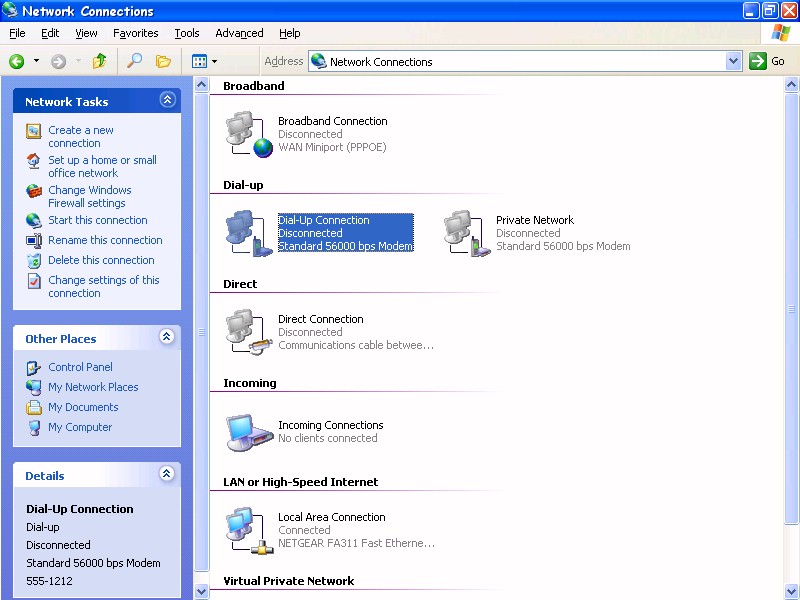Open the View menu

(x=86, y=33)
